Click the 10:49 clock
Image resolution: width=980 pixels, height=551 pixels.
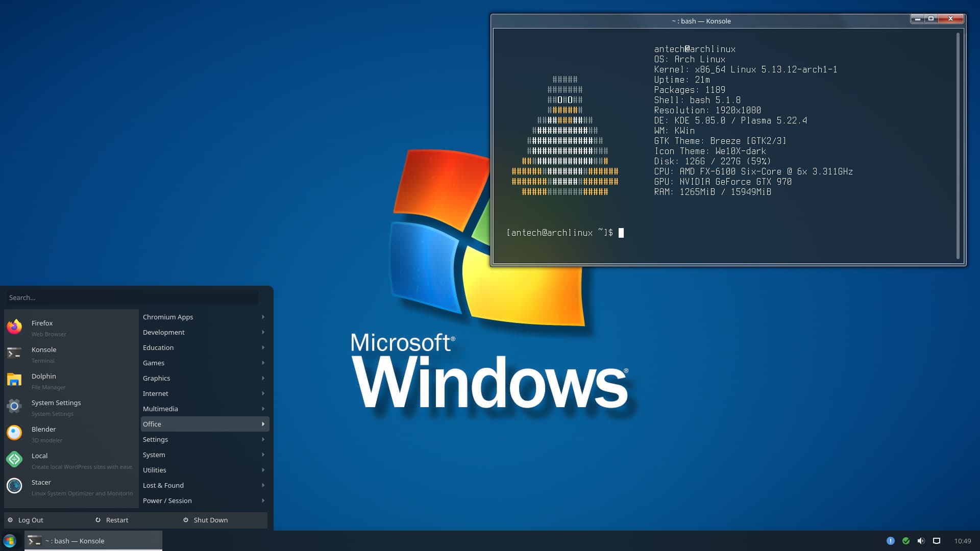(963, 541)
